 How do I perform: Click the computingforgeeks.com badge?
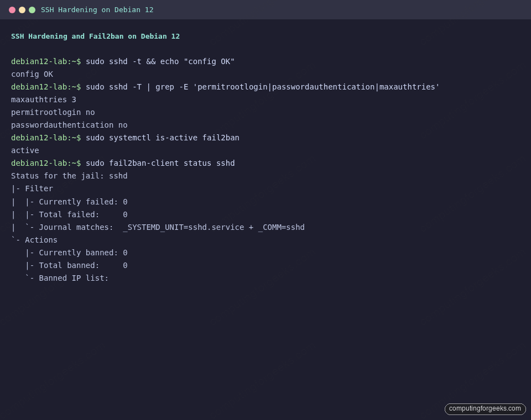[x=485, y=409]
